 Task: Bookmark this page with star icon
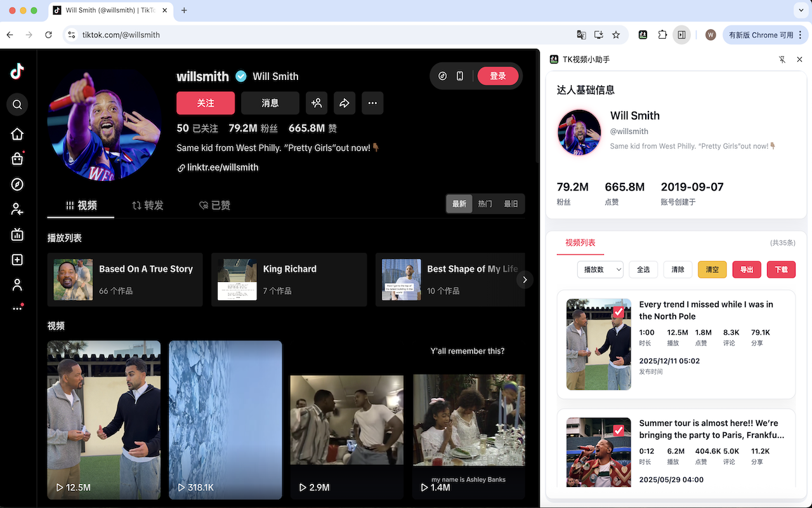[616, 35]
